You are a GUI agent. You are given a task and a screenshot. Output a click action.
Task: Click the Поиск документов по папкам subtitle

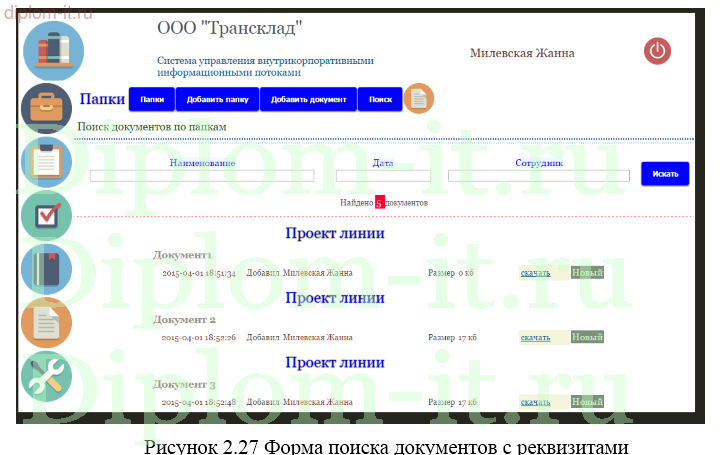pyautogui.click(x=152, y=127)
